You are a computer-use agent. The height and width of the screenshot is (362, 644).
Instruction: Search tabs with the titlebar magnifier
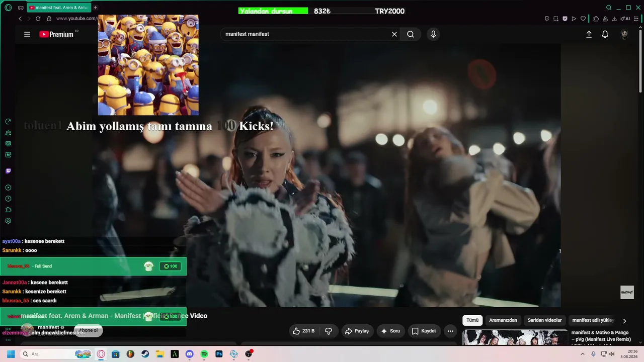click(609, 8)
